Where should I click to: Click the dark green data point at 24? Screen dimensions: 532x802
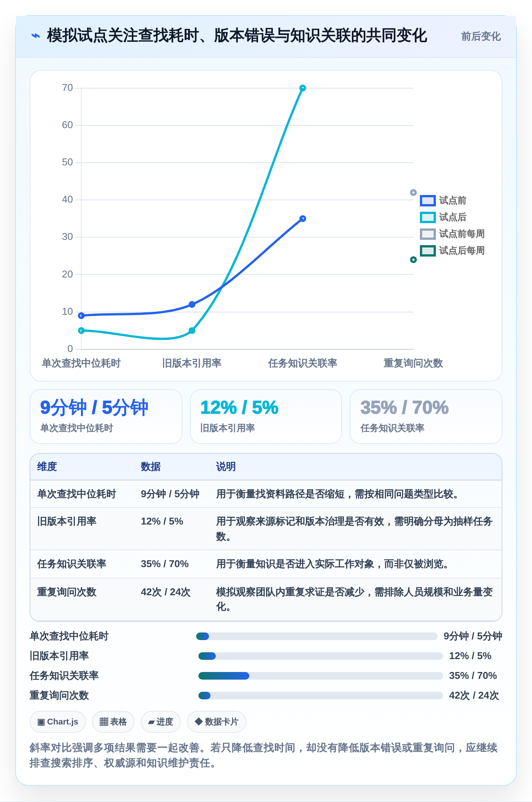(x=413, y=260)
